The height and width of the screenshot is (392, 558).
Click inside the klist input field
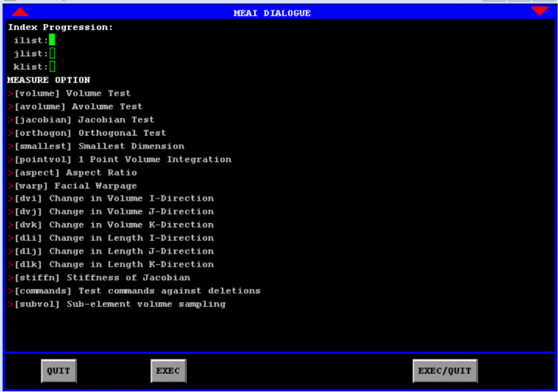[x=53, y=67]
